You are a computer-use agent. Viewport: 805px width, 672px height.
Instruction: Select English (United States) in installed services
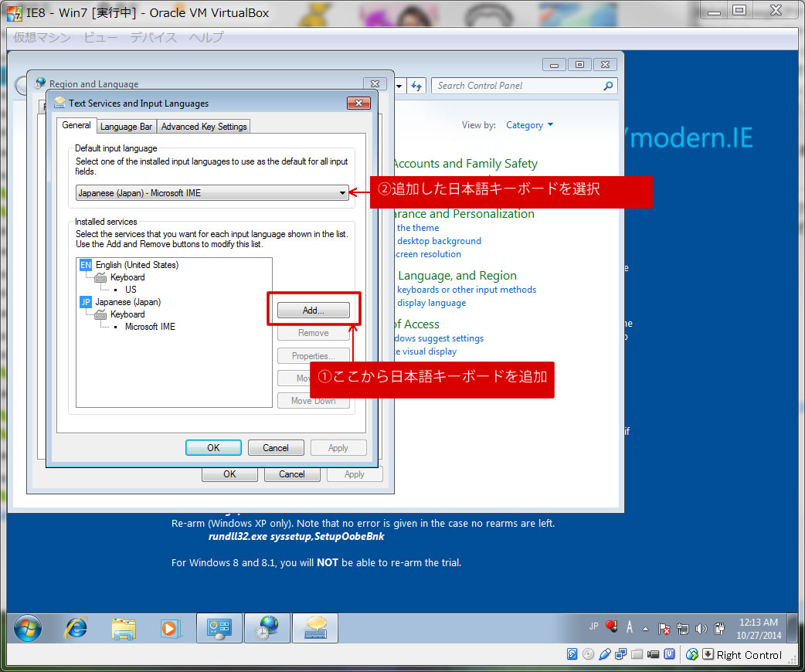(137, 265)
